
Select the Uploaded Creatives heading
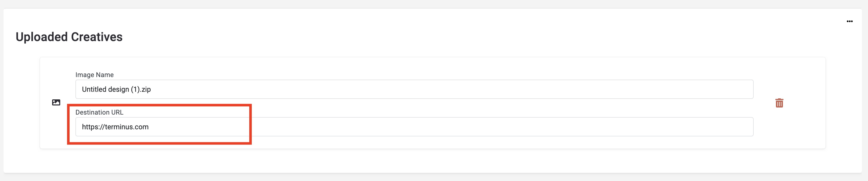point(69,37)
